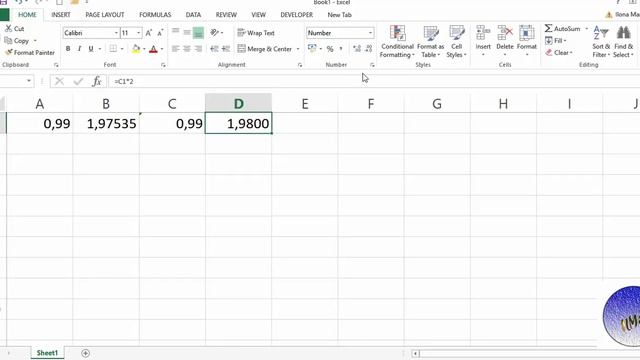Open the Name Box dropdown arrow
This screenshot has width=640, height=360.
pos(29,81)
